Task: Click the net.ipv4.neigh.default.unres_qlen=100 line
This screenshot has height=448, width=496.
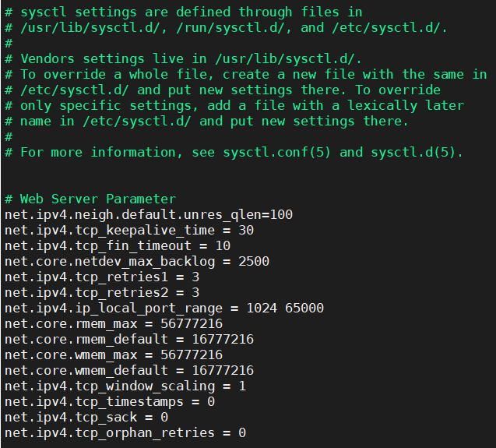Action: pos(149,215)
